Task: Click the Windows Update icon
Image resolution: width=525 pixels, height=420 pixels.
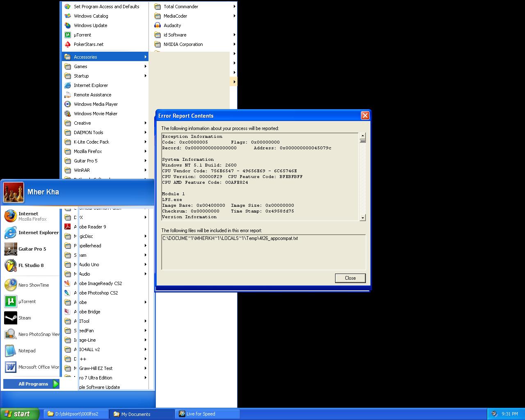Action: click(x=68, y=25)
